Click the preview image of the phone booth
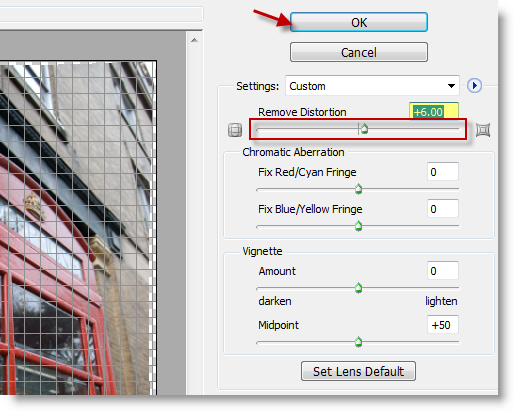 coord(78,228)
